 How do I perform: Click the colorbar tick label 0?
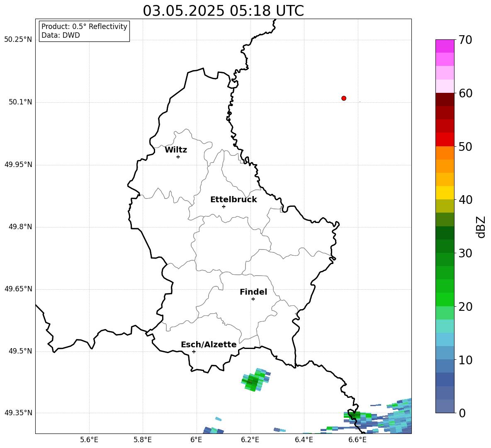(x=462, y=413)
